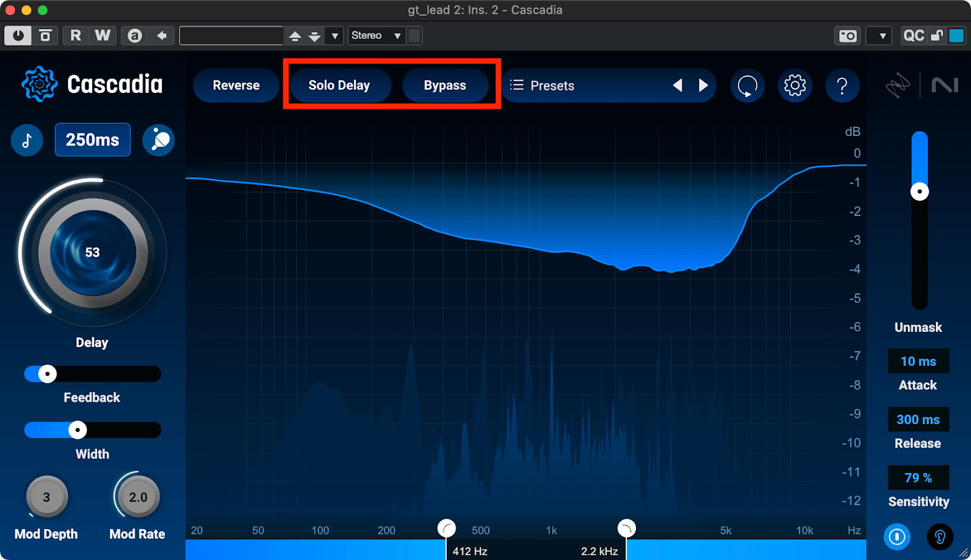Click the 300 ms Release value

pyautogui.click(x=918, y=420)
